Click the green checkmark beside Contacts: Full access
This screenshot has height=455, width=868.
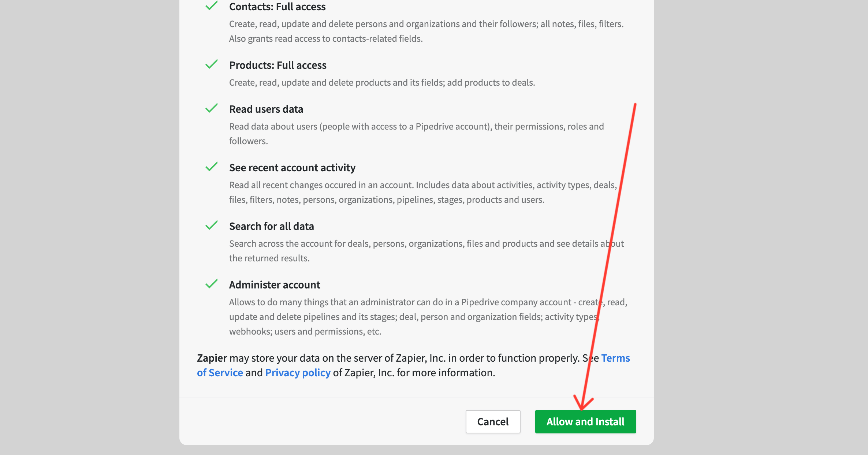pyautogui.click(x=212, y=6)
